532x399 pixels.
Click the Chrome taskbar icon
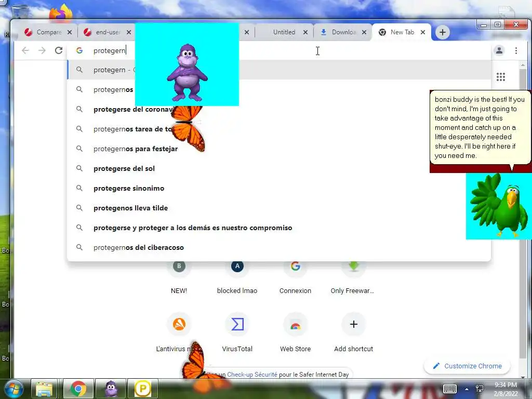click(x=78, y=389)
